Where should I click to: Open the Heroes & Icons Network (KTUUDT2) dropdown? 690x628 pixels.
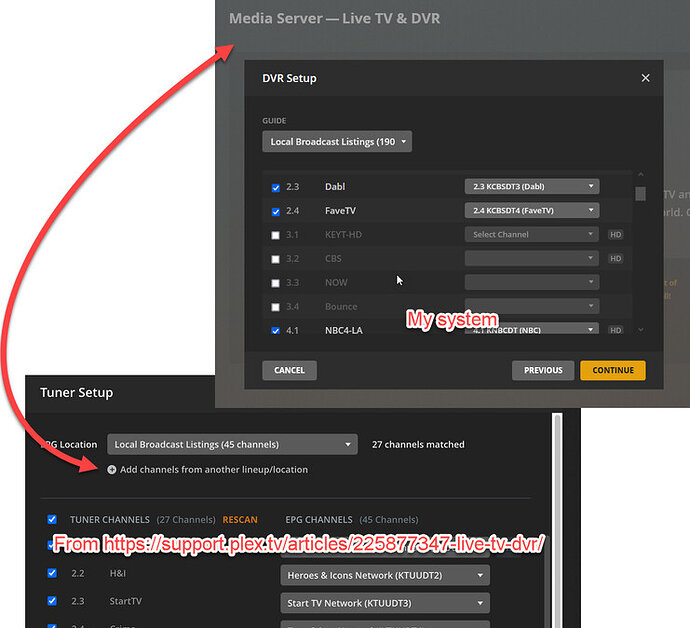coord(385,575)
